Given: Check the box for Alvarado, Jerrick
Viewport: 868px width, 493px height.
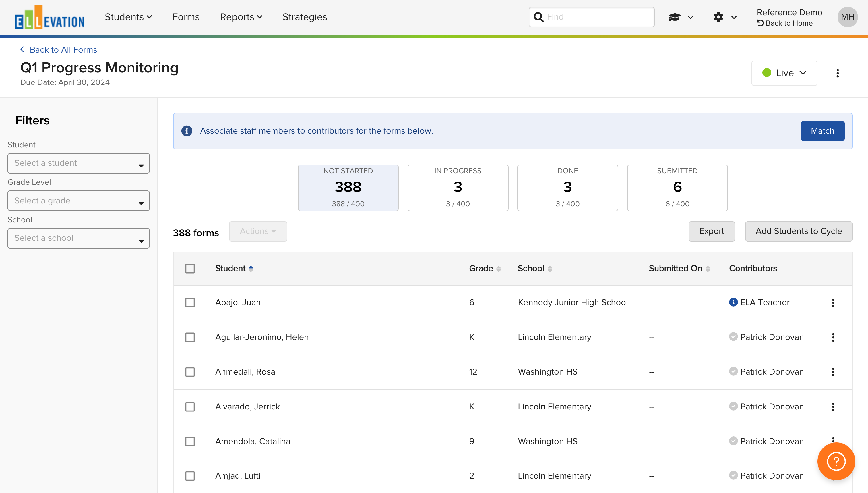Looking at the screenshot, I should 190,407.
